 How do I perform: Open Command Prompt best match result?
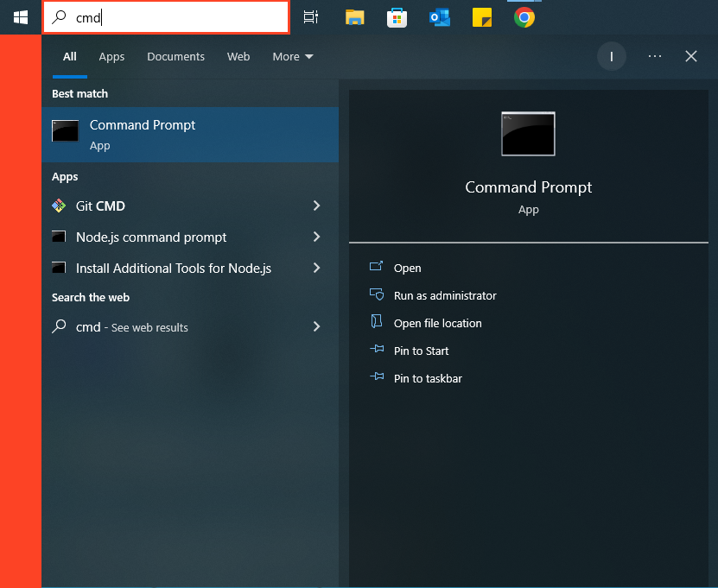coord(190,135)
